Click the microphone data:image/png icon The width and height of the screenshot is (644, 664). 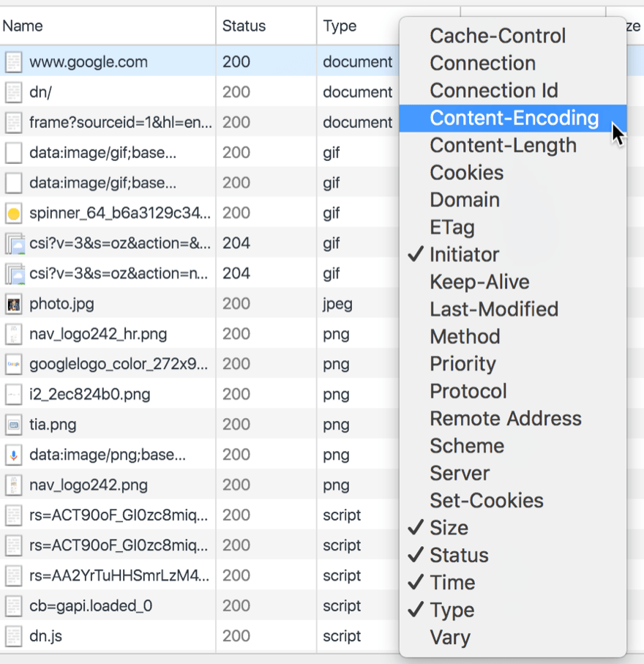[13, 455]
